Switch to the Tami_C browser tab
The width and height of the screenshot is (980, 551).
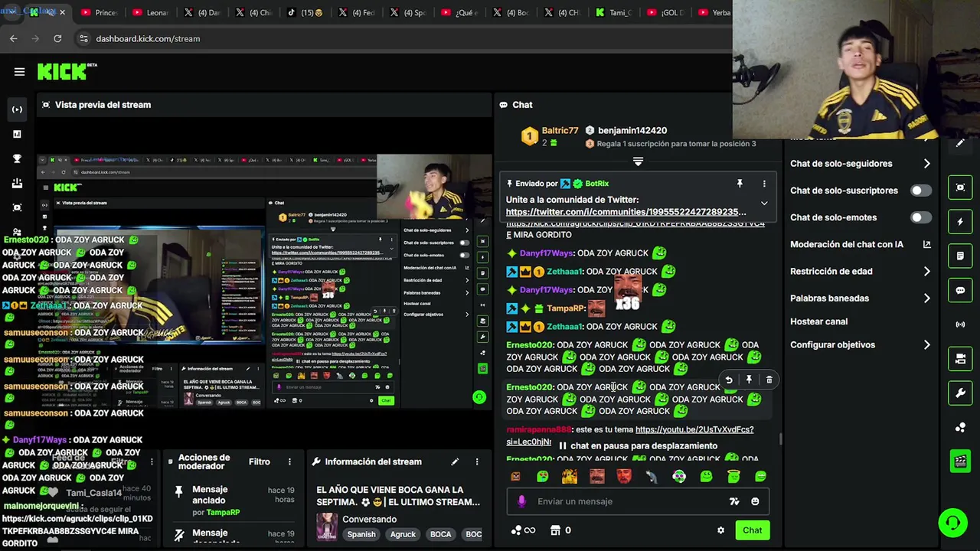click(x=615, y=12)
